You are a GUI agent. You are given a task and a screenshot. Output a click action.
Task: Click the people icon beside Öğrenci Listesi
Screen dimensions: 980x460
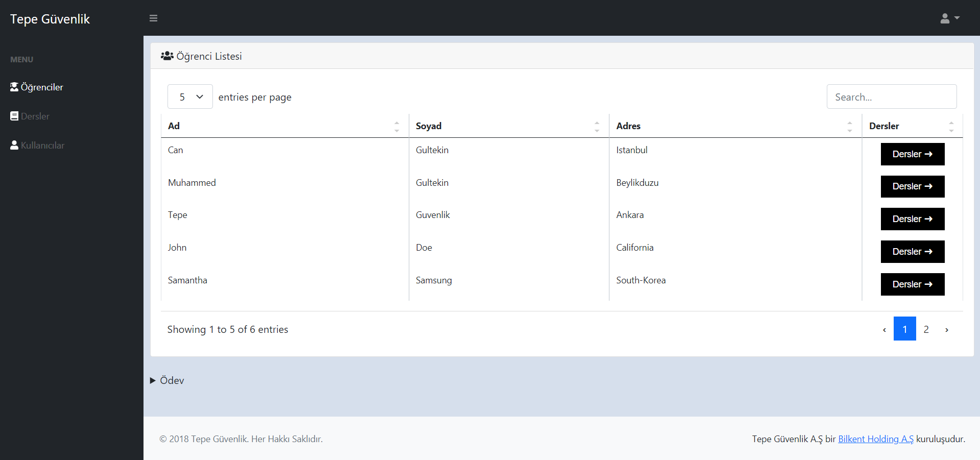click(x=167, y=56)
